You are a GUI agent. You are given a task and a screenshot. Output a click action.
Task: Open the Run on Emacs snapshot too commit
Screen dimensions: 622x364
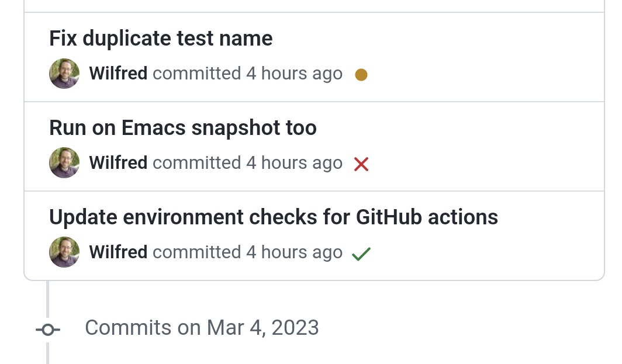(182, 128)
